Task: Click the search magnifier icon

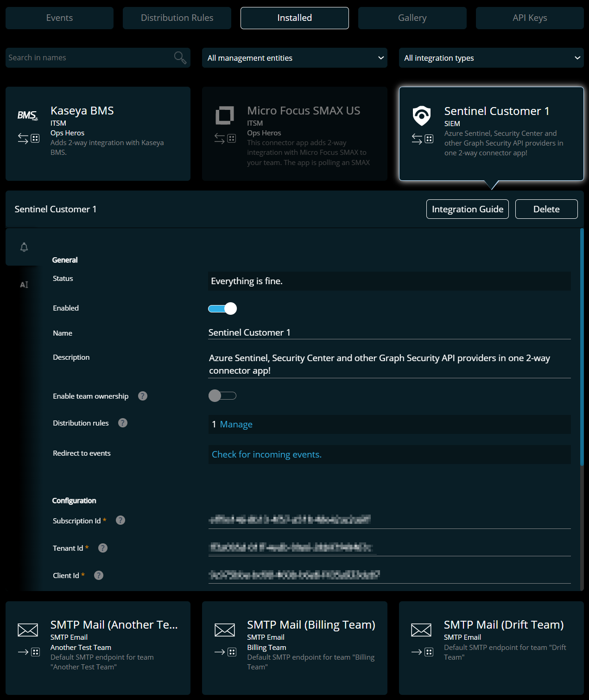Action: pyautogui.click(x=180, y=58)
